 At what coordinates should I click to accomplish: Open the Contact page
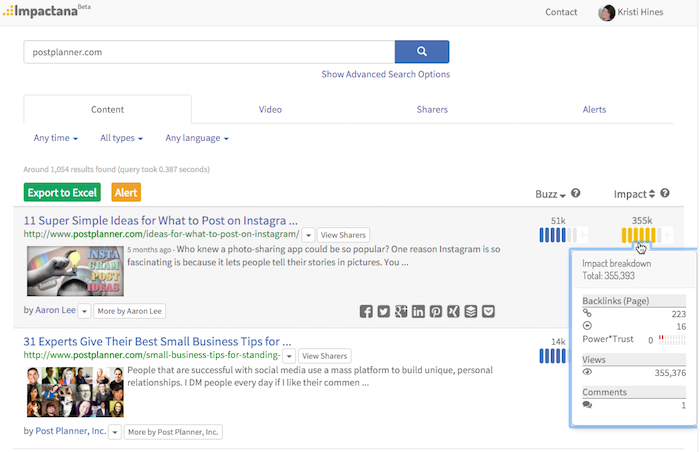561,12
